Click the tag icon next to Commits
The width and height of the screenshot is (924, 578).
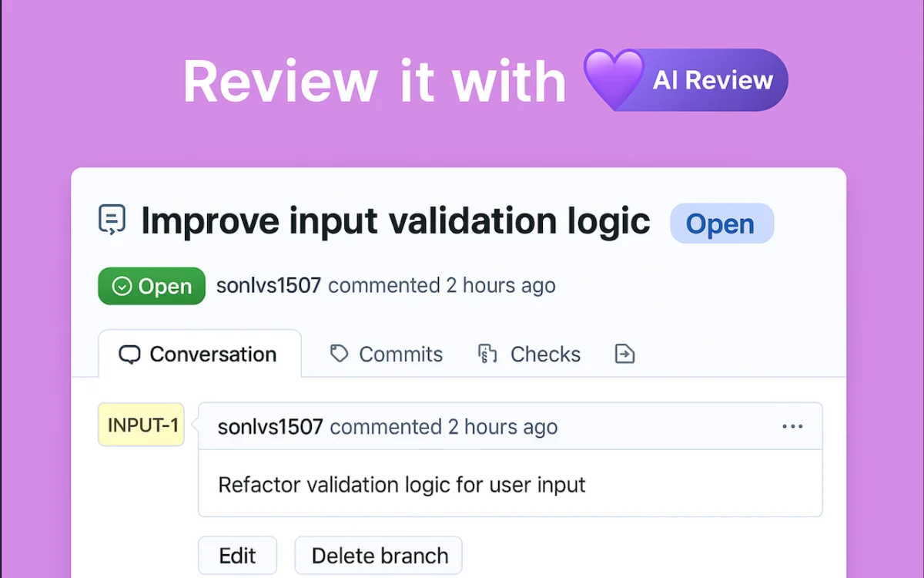point(339,353)
